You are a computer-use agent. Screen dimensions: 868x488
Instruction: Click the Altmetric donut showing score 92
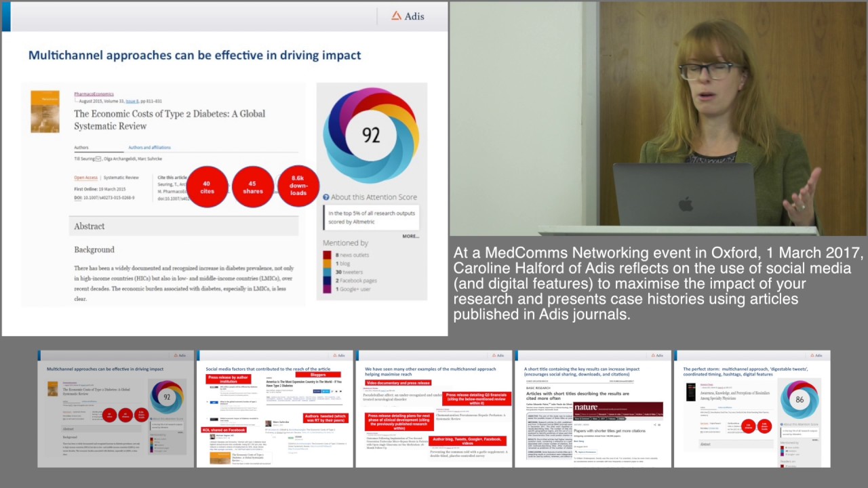[371, 136]
